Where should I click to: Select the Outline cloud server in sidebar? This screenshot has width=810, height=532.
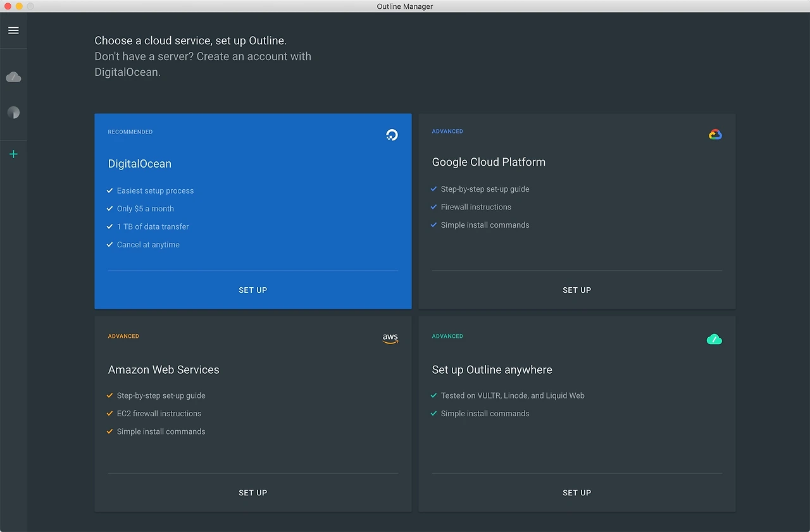click(x=13, y=77)
